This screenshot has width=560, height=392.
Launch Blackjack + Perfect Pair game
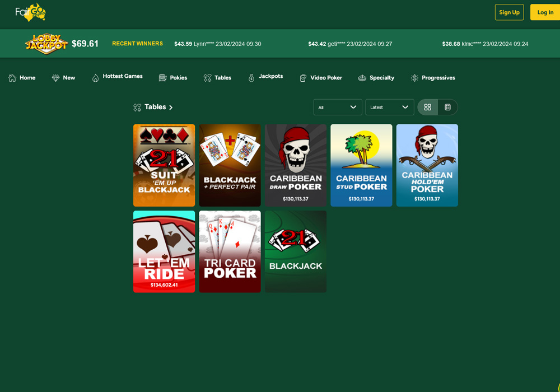click(230, 165)
